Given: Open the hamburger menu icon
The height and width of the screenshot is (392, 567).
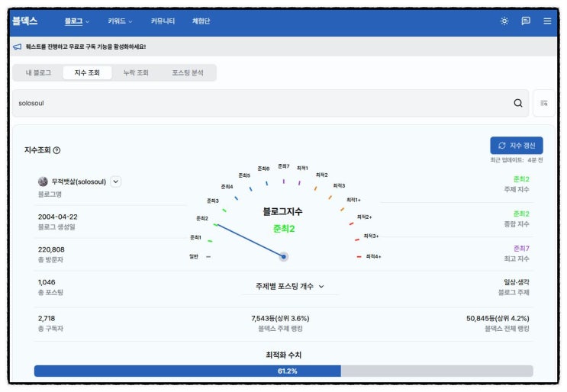Looking at the screenshot, I should click(x=547, y=21).
